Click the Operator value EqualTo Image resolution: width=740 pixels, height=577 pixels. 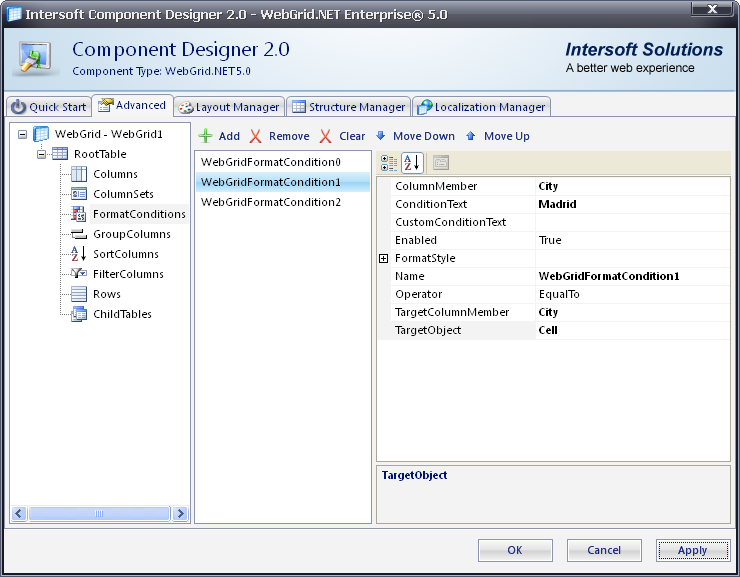632,294
